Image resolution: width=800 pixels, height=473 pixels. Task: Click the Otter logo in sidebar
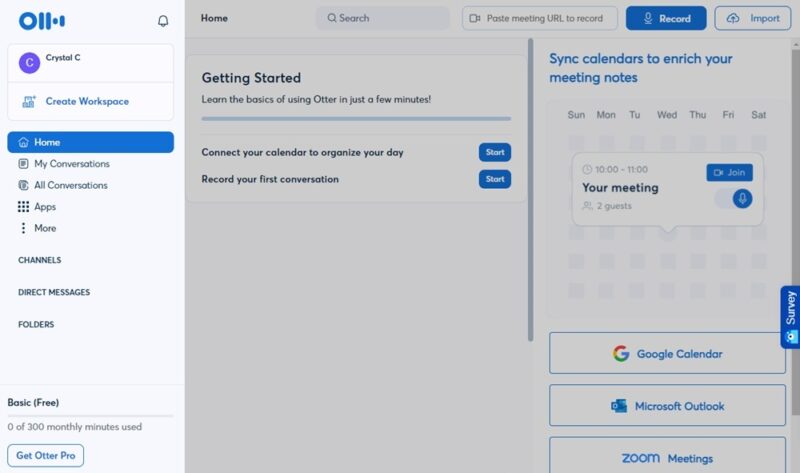[42, 20]
